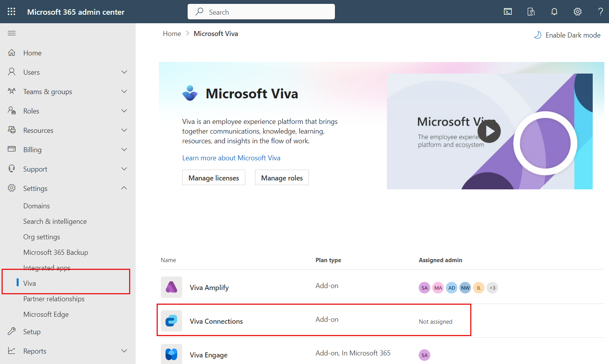Click the NW admin avatar

[465, 288]
